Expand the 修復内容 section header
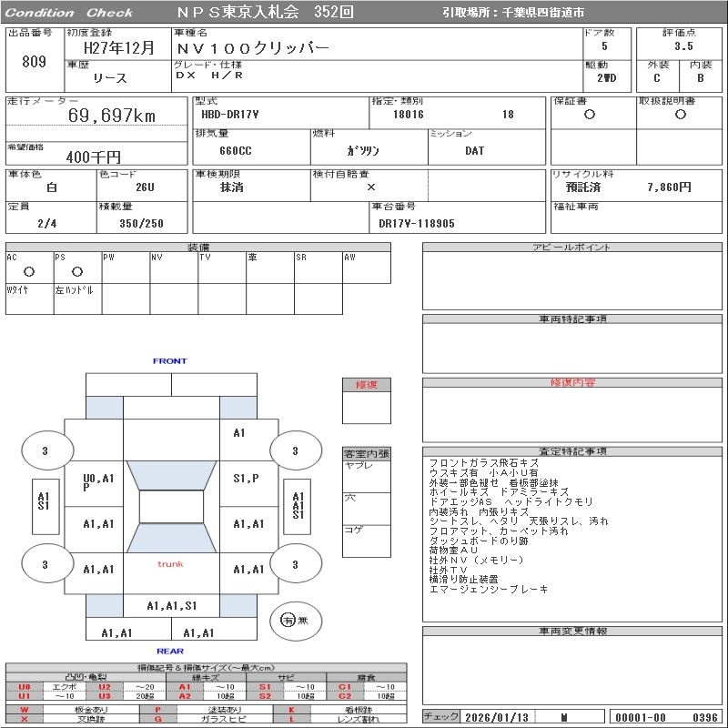 [x=573, y=383]
